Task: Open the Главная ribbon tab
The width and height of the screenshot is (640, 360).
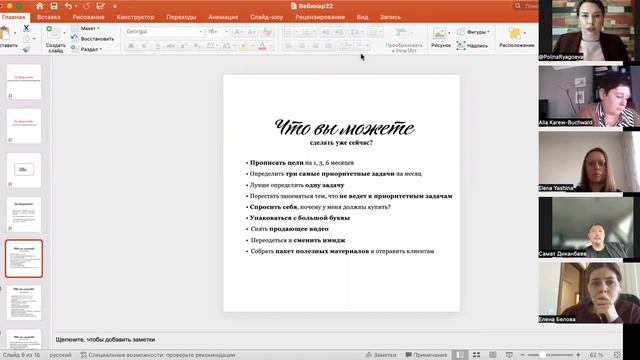Action: point(13,17)
